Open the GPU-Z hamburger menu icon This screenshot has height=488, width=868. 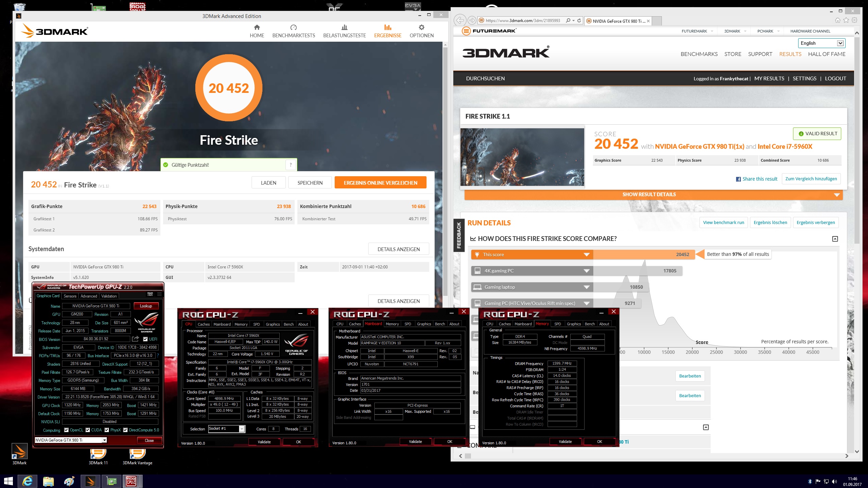point(159,294)
